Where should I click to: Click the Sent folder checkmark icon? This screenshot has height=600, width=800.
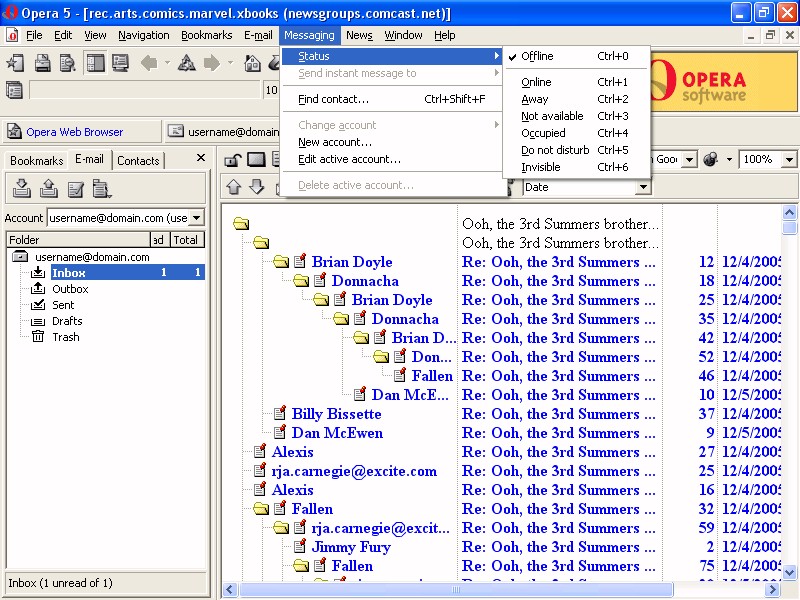coord(38,305)
